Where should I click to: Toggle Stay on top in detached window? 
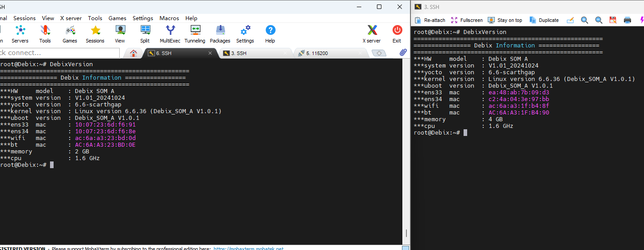505,20
